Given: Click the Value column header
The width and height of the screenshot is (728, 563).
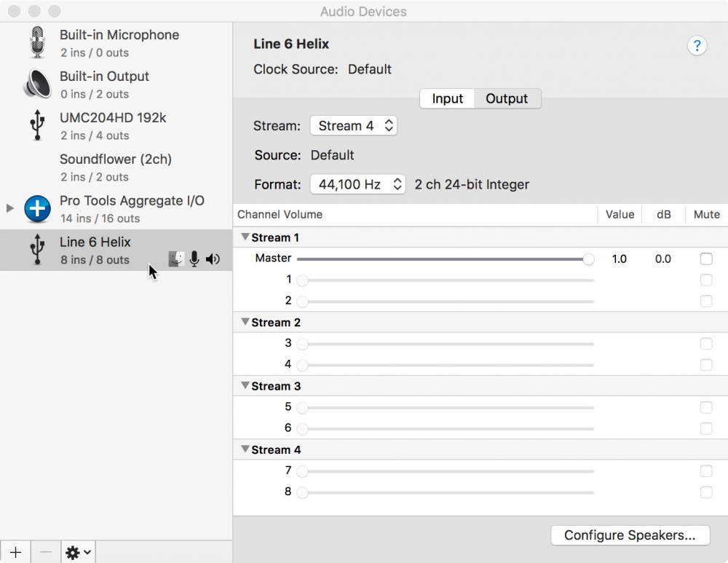Looking at the screenshot, I should [620, 214].
